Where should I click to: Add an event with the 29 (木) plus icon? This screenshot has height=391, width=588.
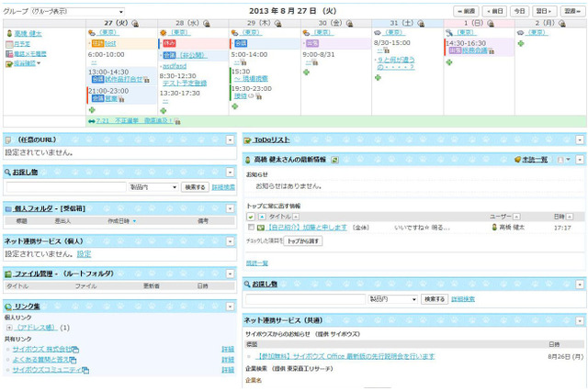tap(235, 106)
